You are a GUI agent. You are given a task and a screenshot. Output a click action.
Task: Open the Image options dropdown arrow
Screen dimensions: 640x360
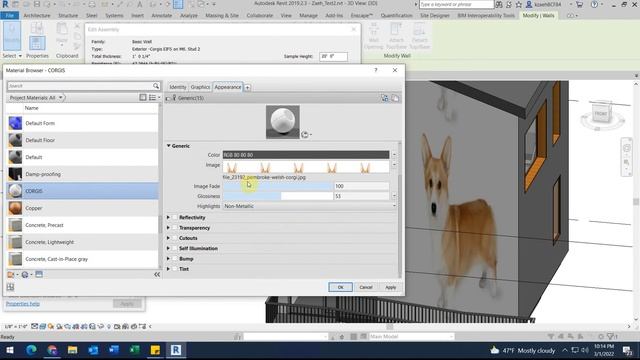[394, 165]
